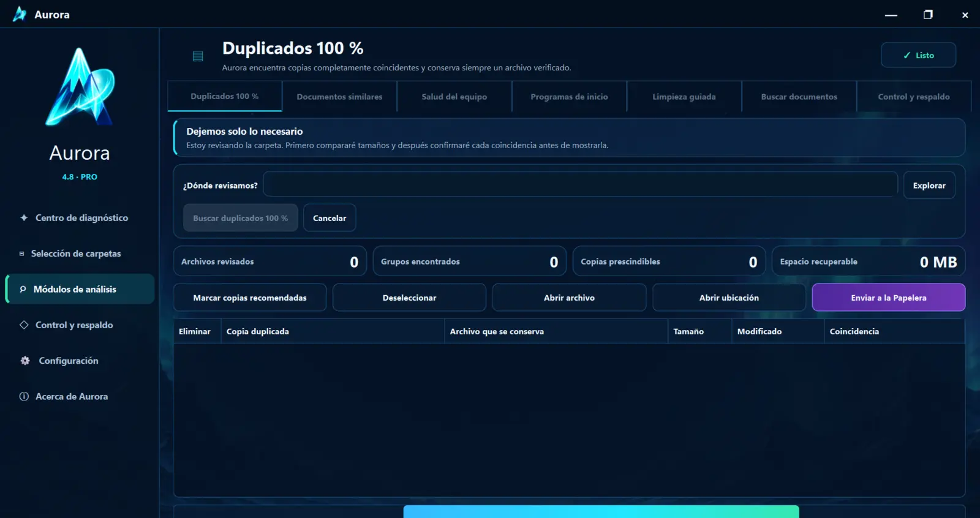The image size is (980, 518).
Task: Cancel the scan with Cancelar
Action: 330,218
